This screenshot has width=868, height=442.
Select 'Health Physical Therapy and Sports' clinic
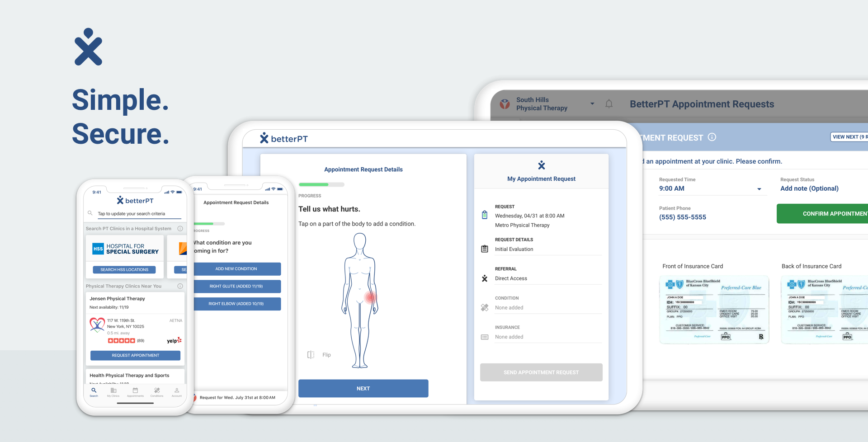pyautogui.click(x=129, y=376)
